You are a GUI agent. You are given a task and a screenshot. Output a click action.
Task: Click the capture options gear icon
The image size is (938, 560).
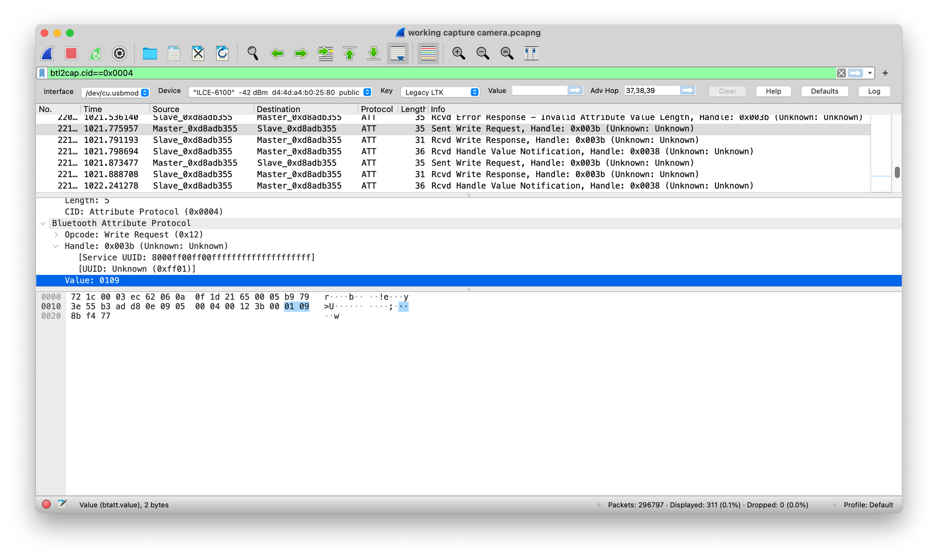click(120, 52)
